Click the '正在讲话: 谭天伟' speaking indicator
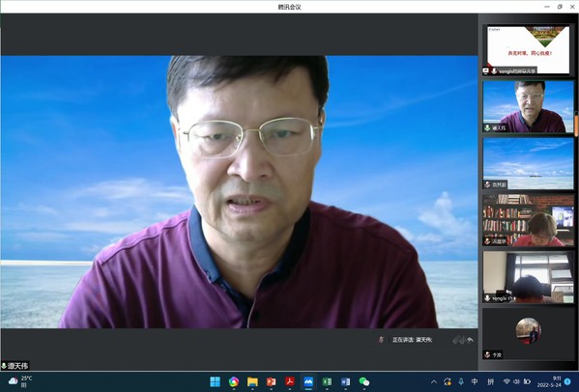579x392 pixels. click(x=412, y=340)
